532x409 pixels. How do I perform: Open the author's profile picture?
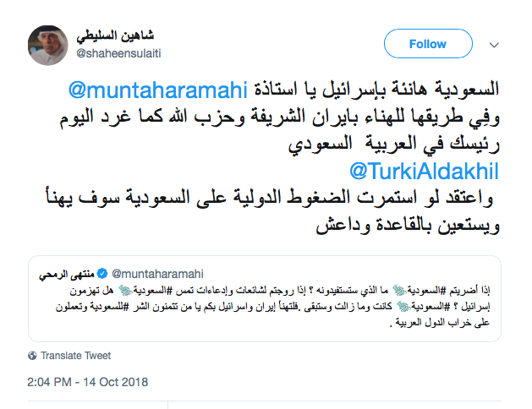[x=49, y=43]
